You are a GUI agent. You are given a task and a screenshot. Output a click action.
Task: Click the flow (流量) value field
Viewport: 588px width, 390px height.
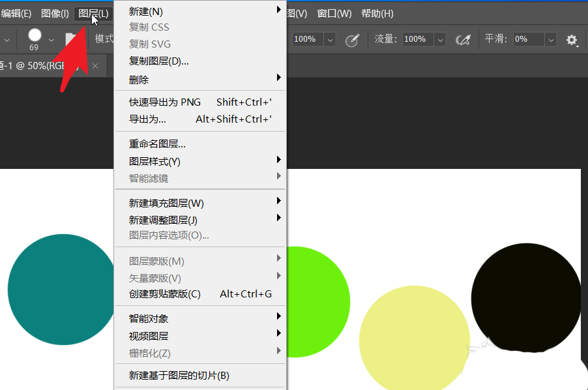click(x=417, y=39)
